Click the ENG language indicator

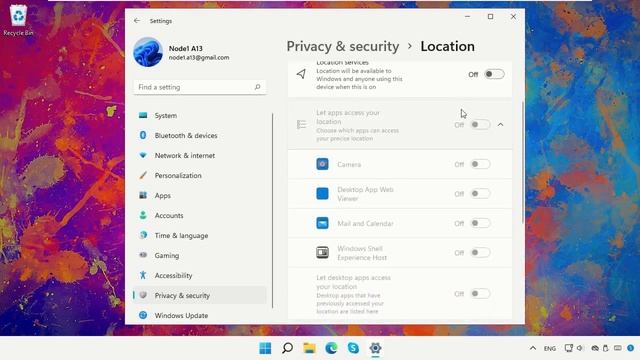click(550, 348)
